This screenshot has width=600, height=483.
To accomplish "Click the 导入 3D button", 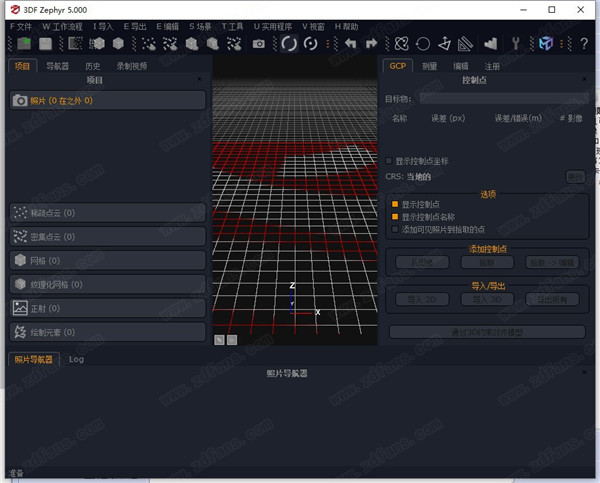I will (487, 299).
